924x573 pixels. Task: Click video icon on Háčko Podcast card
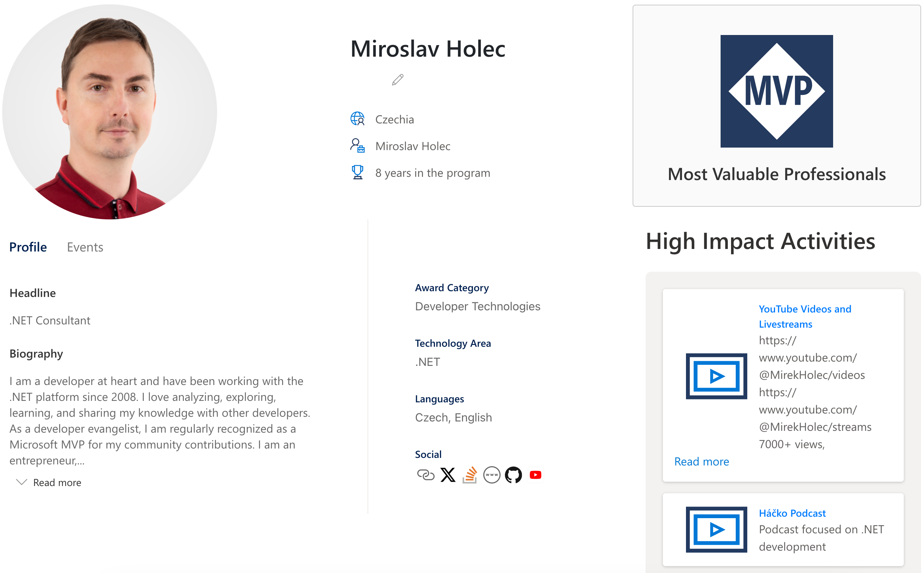716,529
